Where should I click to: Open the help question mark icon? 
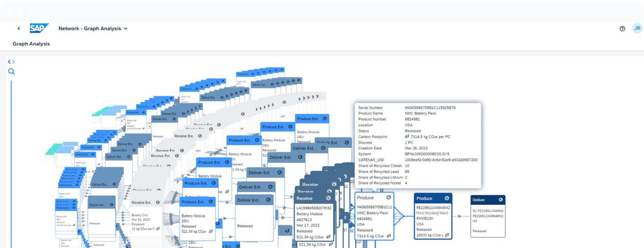622,28
